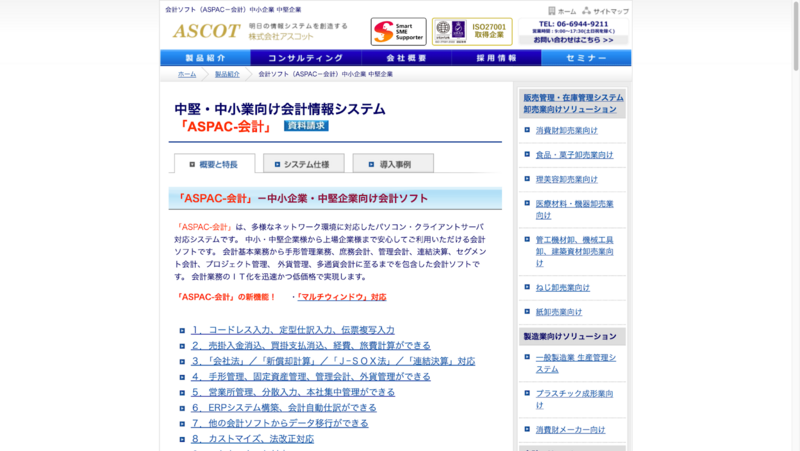Open sidebar link 消費財メーカー向け

(570, 430)
